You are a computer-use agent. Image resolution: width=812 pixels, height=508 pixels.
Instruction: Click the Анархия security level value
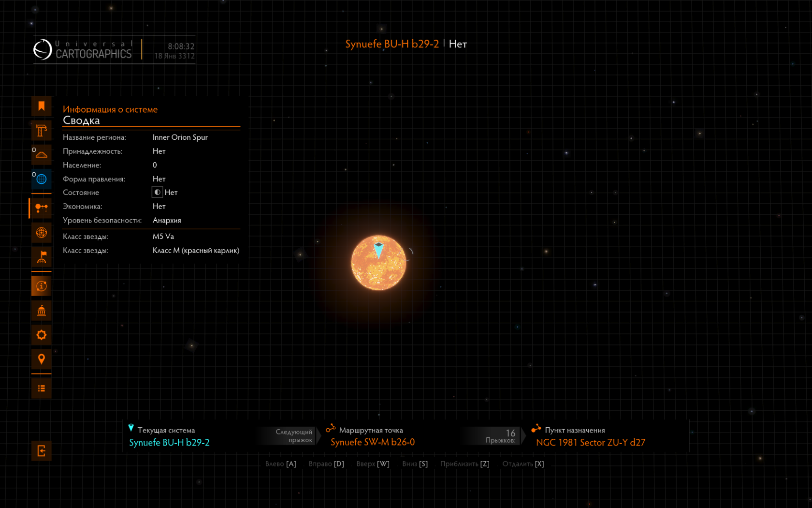click(167, 221)
